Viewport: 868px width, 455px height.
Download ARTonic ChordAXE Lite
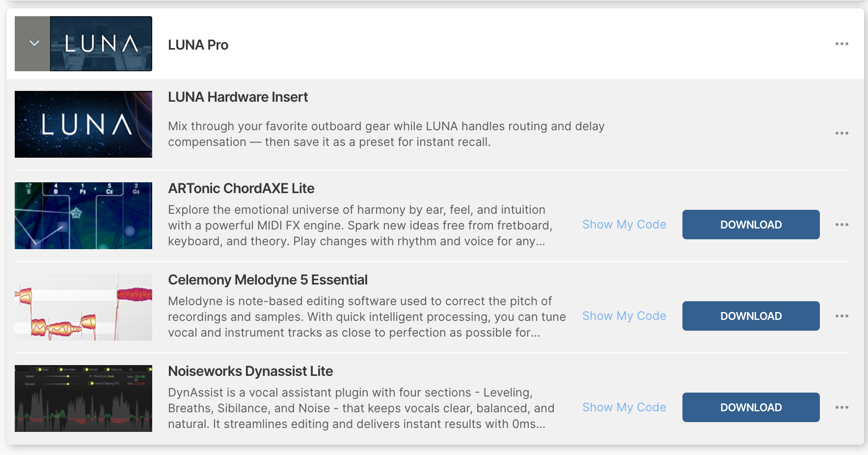pyautogui.click(x=751, y=225)
